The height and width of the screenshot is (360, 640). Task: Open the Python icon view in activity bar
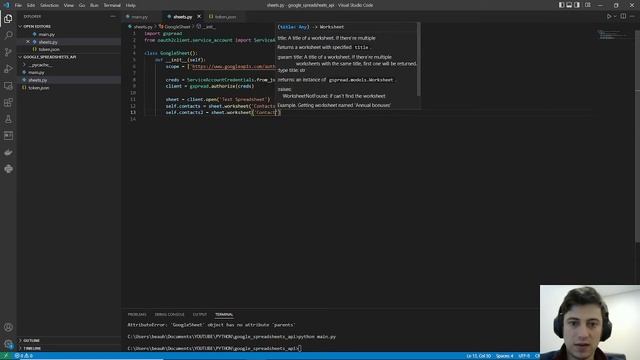coord(8,169)
